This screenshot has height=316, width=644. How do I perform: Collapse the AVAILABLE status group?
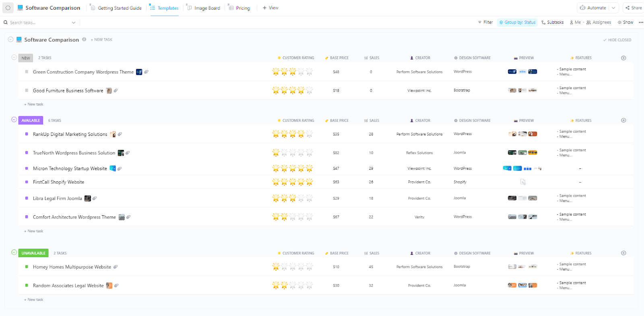pyautogui.click(x=14, y=120)
